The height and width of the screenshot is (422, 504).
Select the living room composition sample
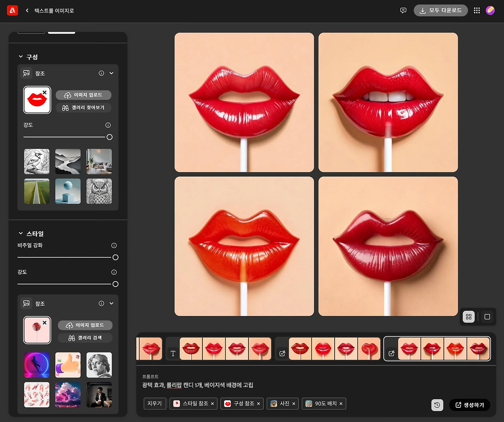click(99, 161)
